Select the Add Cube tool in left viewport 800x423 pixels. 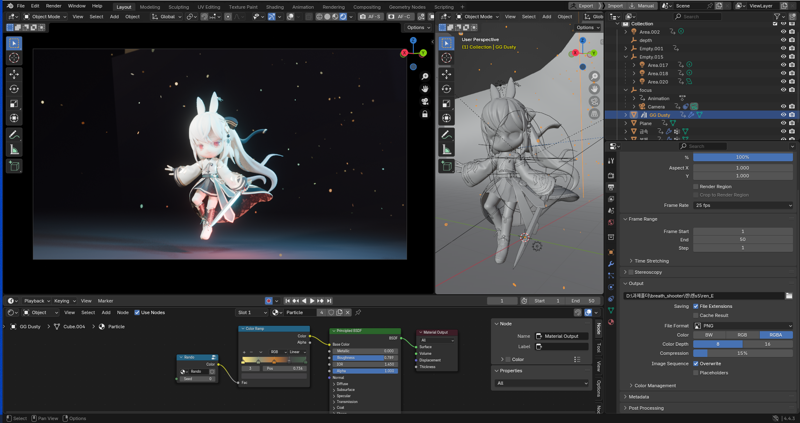coord(14,166)
